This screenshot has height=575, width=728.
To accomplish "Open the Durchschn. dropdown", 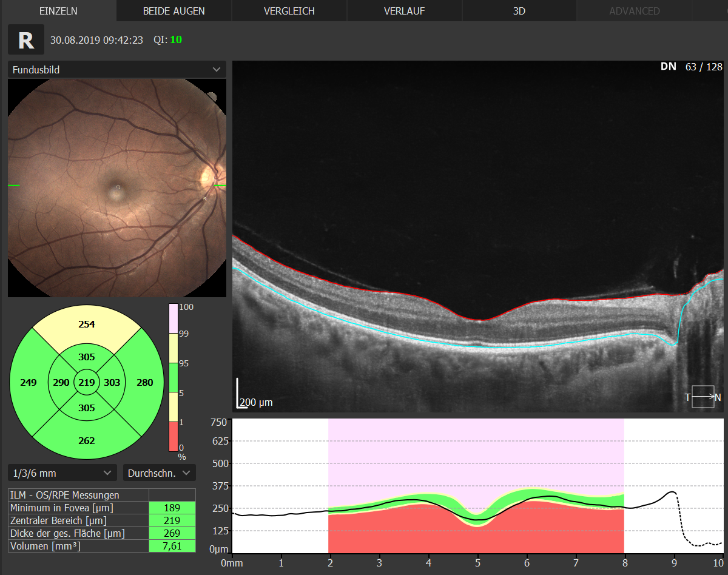I will [x=160, y=472].
